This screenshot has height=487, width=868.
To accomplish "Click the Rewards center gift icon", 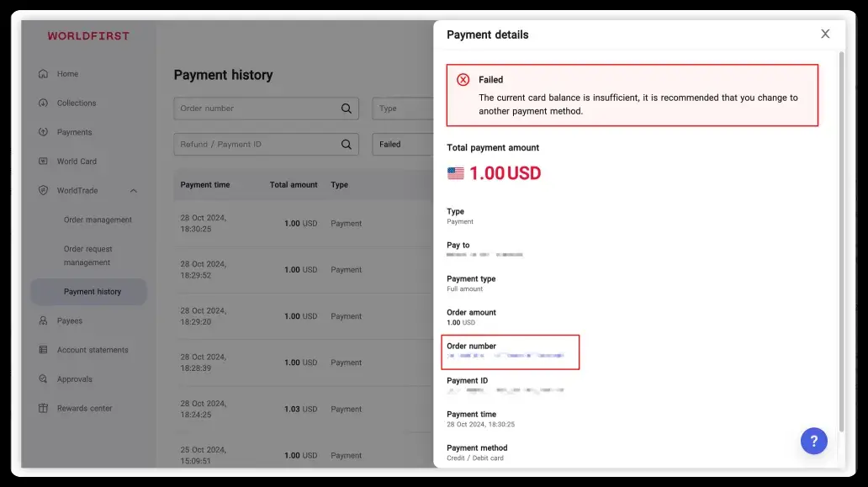I will tap(43, 409).
